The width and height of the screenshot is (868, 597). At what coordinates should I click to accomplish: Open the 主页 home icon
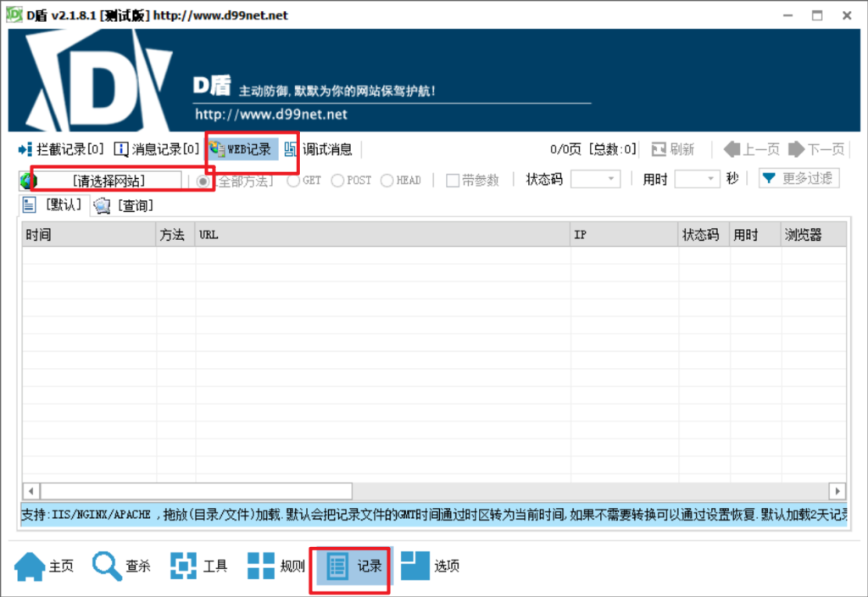(31, 566)
